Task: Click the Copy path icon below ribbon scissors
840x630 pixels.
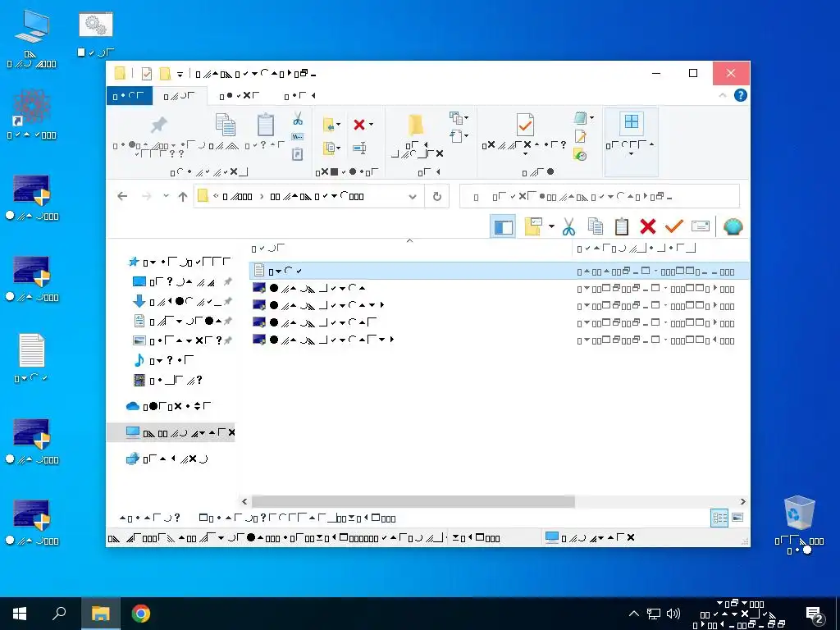Action: 297,137
